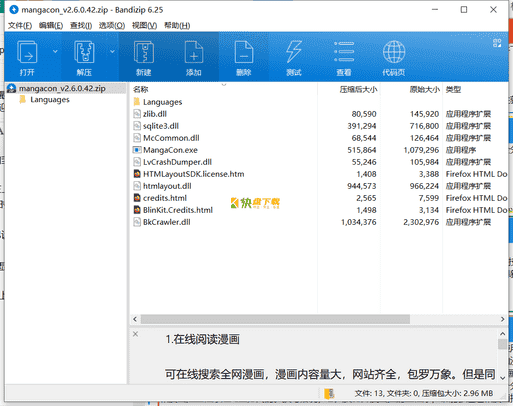513x406 pixels.
Task: Open the 编辑(E) menu
Action: click(51, 25)
